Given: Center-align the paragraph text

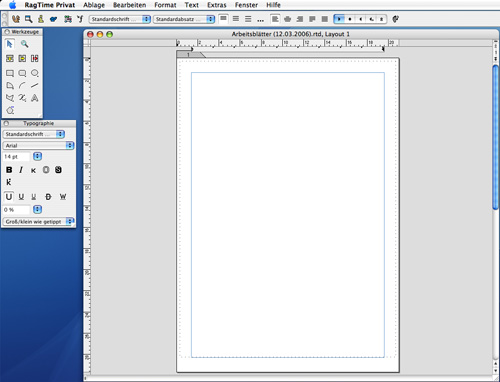Looking at the screenshot, I should pos(287,19).
